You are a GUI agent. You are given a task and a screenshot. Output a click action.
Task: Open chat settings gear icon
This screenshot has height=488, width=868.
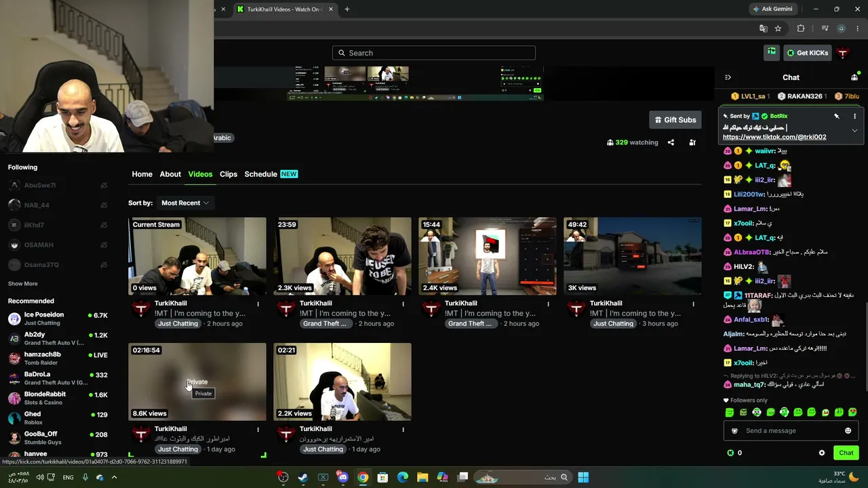[x=822, y=453]
